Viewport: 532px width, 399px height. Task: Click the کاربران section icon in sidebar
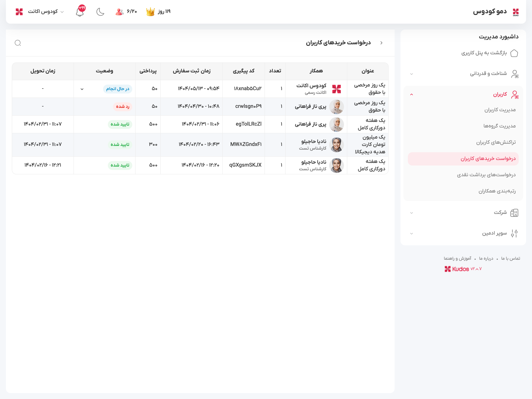(515, 94)
